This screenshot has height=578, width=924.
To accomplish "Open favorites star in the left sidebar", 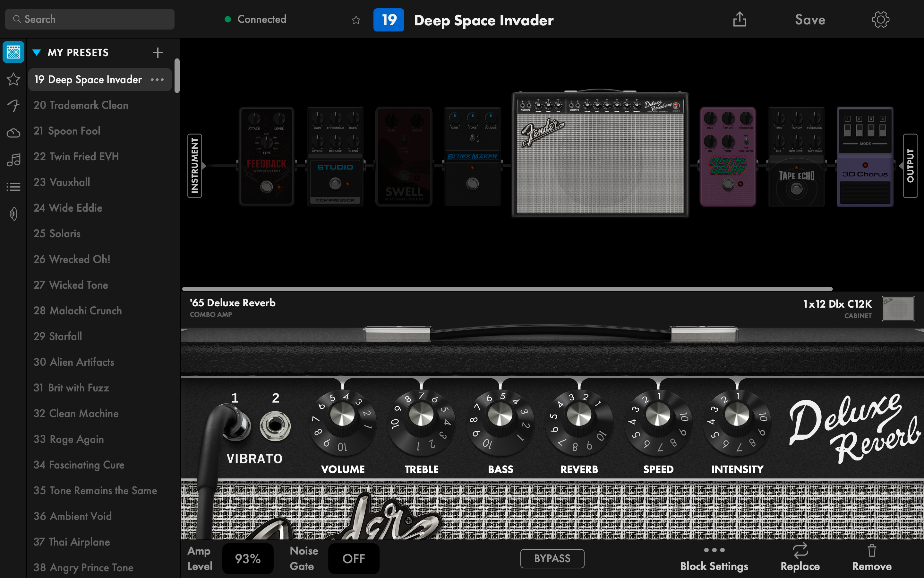I will click(x=13, y=79).
